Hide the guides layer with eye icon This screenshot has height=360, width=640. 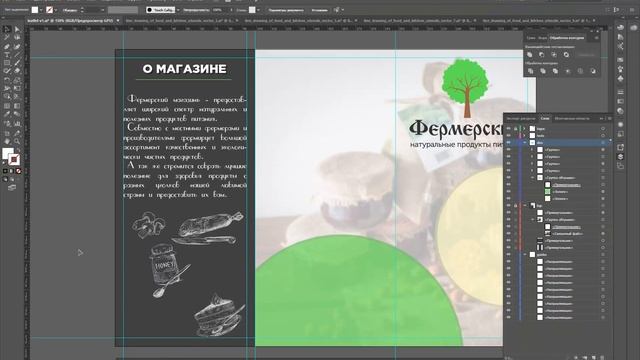pyautogui.click(x=509, y=254)
